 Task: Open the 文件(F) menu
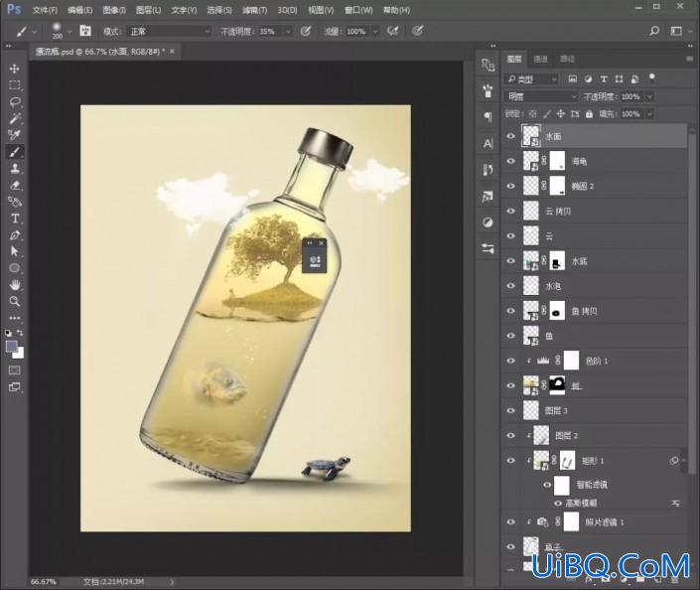click(x=45, y=10)
